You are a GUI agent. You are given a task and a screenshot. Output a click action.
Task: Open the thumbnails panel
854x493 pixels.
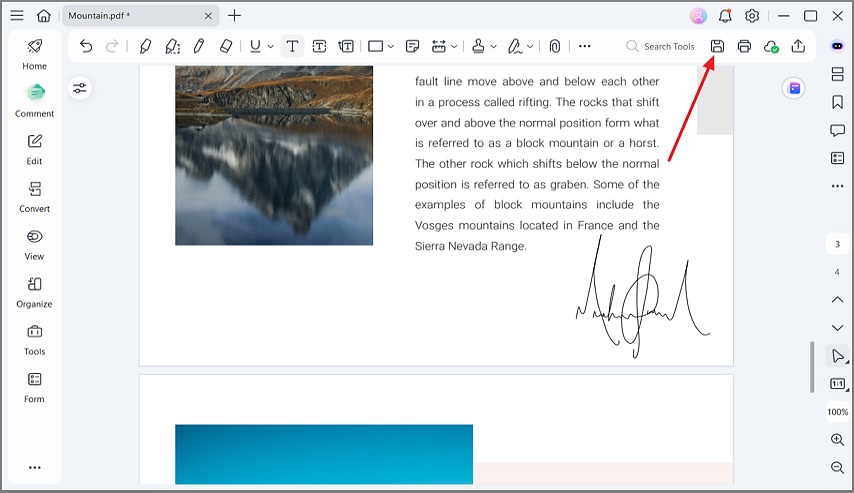click(837, 74)
